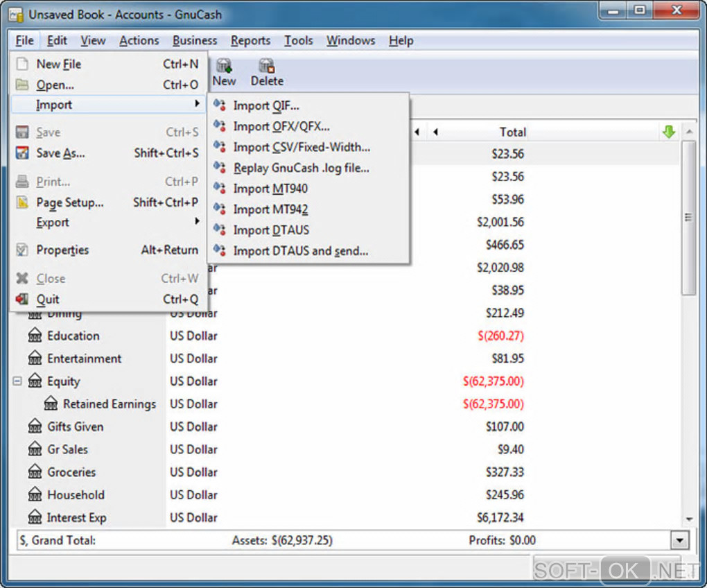
Task: Click the Household account bank icon
Action: pyautogui.click(x=35, y=494)
